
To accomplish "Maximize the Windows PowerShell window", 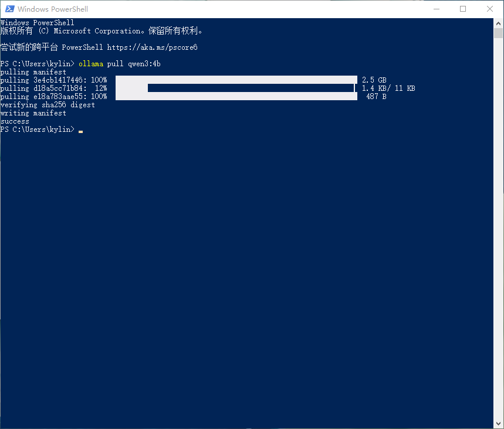I will 463,9.
